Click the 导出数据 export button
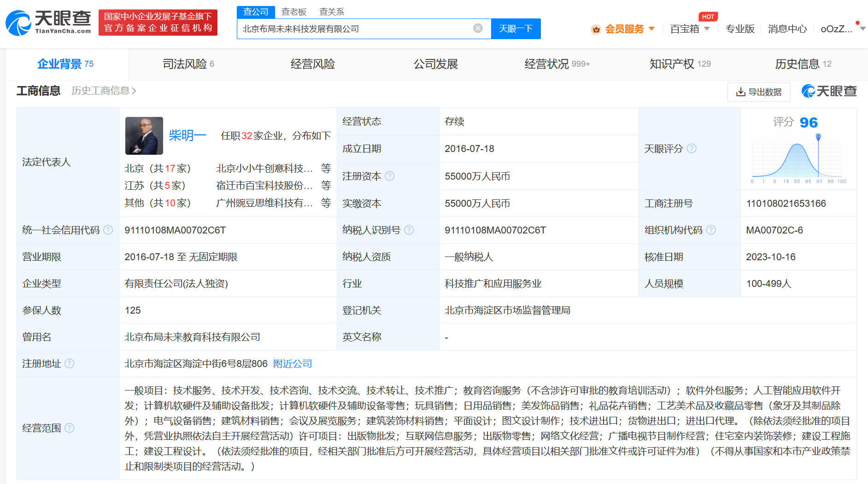The width and height of the screenshot is (868, 484). (758, 92)
